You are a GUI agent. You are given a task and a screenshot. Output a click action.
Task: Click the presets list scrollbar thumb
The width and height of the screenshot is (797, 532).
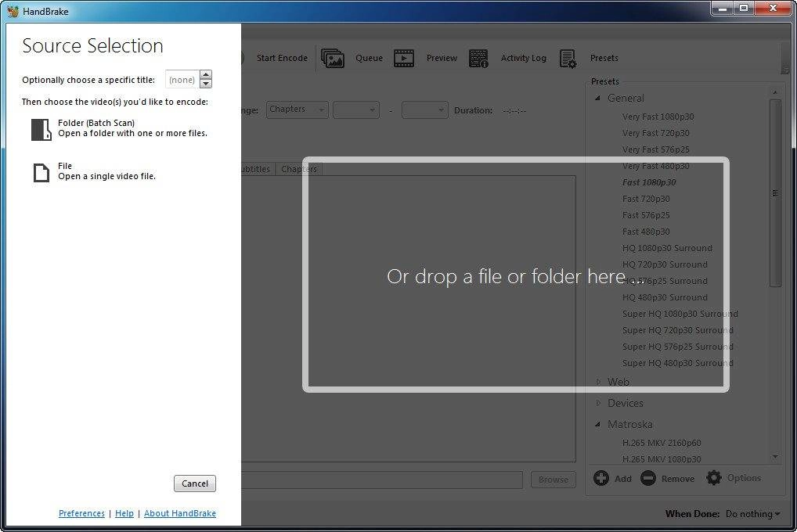coord(775,193)
